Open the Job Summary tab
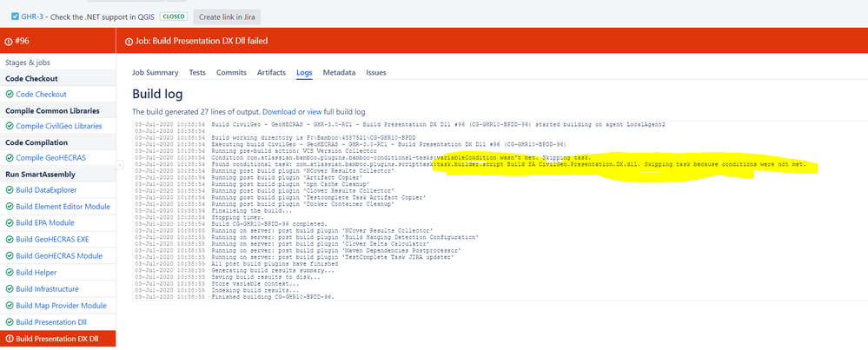Screen dimensions: 868x350 coord(156,72)
